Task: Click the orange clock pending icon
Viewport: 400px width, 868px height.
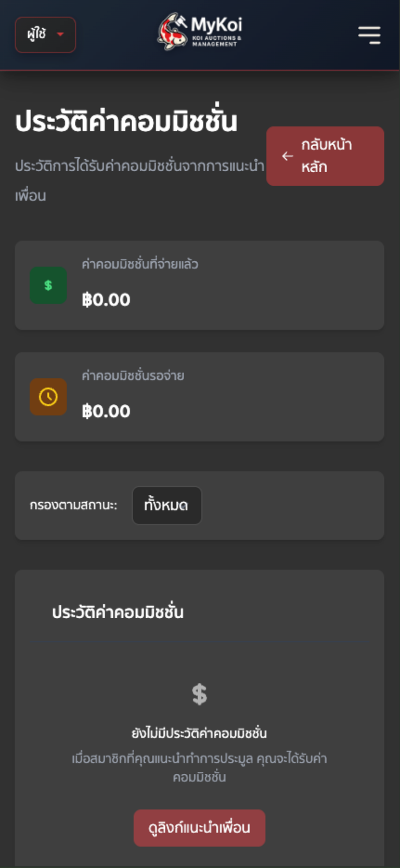Action: tap(48, 397)
